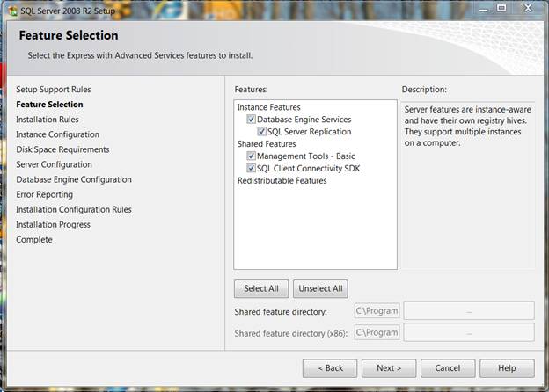
Task: Click the Management Tools - Basic label
Action: click(305, 156)
